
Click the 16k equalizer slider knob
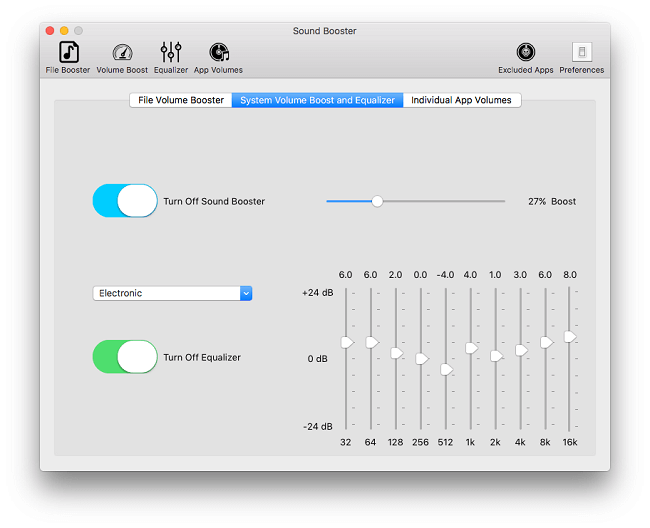(570, 337)
